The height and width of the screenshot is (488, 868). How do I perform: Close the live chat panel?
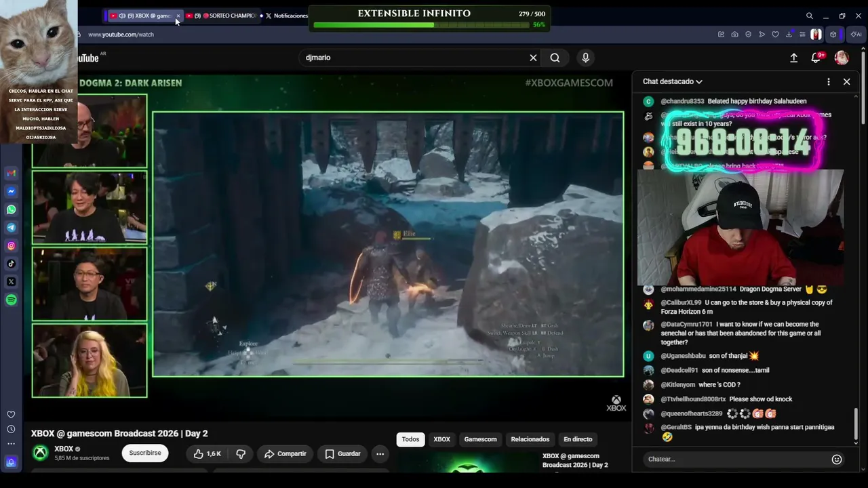tap(846, 81)
